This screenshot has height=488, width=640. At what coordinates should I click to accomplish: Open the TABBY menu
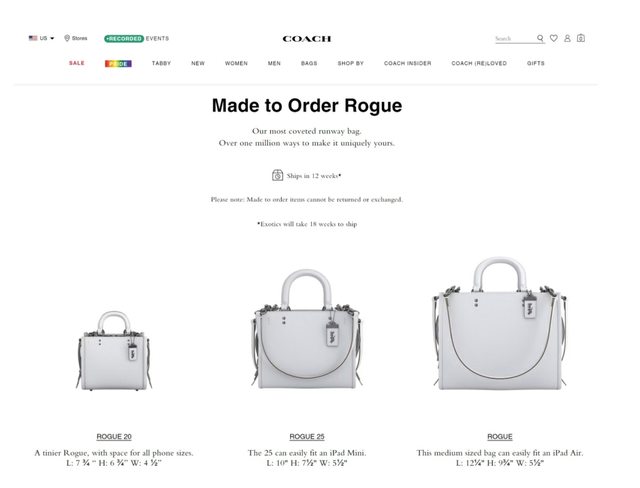[x=161, y=63]
